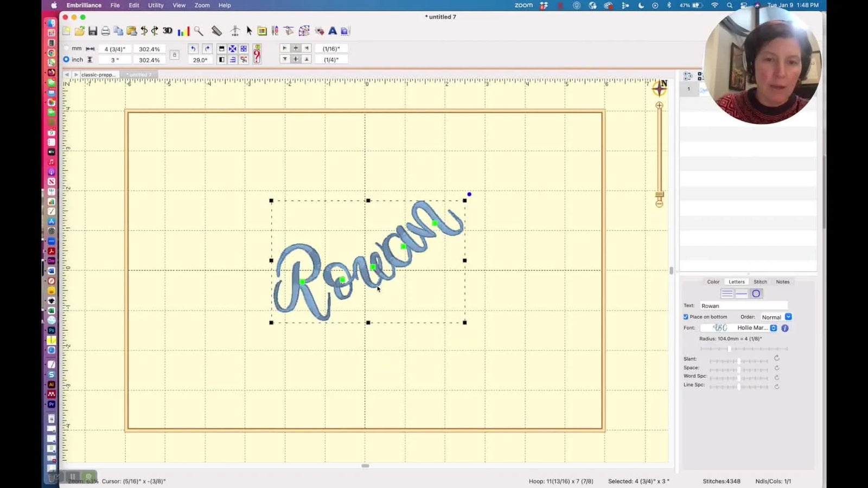Click the Slant reset button

(x=776, y=359)
